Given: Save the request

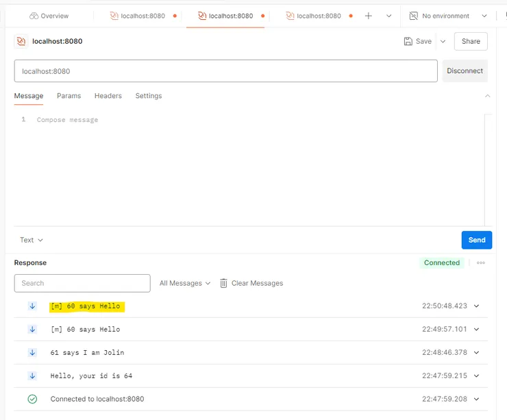Looking at the screenshot, I should (x=417, y=41).
